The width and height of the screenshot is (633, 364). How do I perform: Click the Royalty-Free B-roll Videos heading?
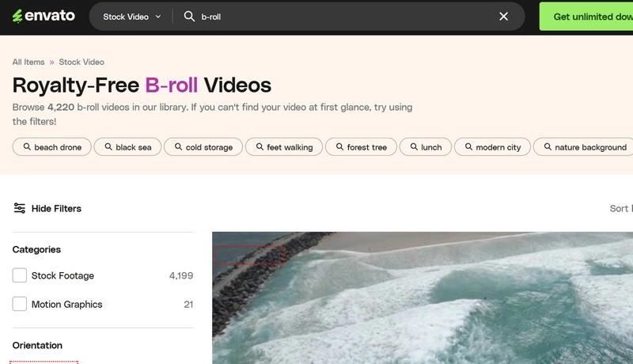coord(142,85)
